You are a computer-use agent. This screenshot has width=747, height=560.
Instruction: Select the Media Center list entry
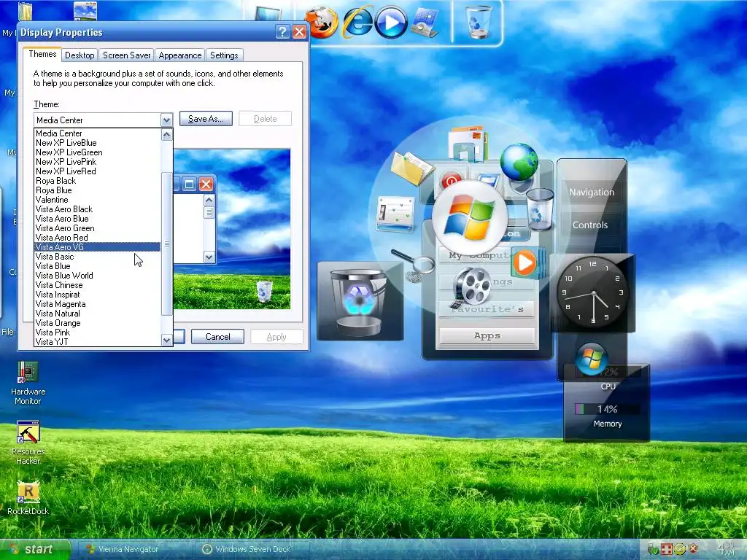97,133
